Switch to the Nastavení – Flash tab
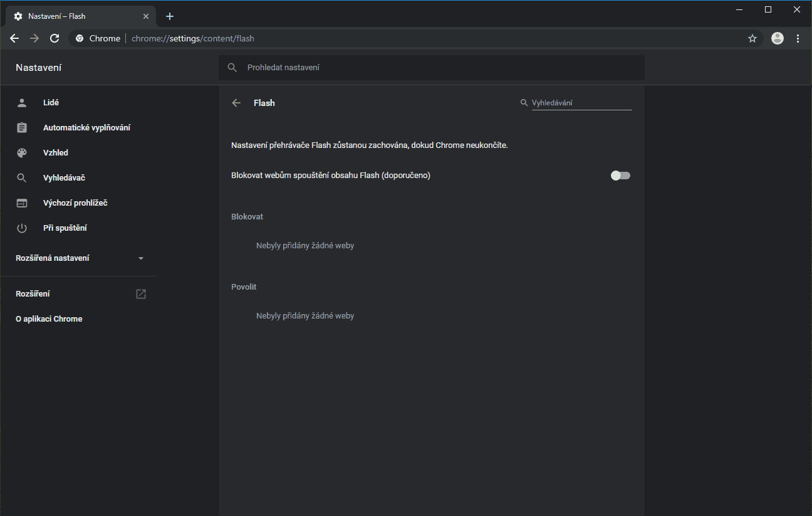This screenshot has width=812, height=516. tap(75, 16)
